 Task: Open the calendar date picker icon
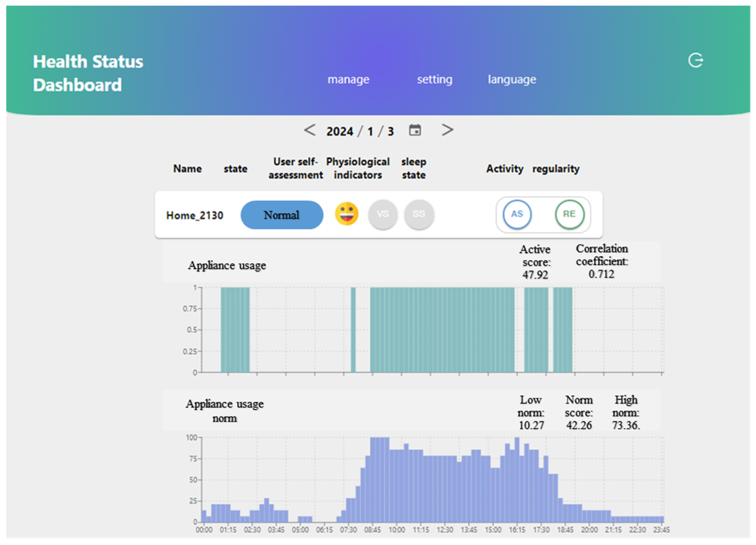415,130
